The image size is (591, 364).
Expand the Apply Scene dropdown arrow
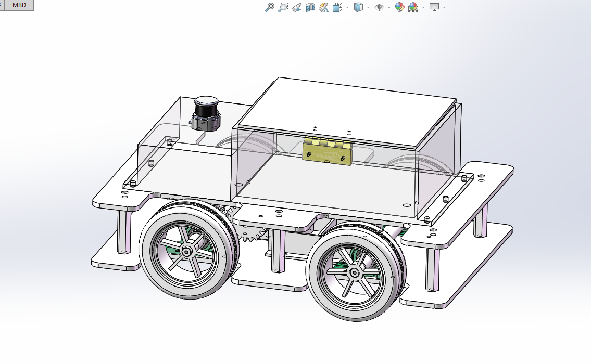424,7
